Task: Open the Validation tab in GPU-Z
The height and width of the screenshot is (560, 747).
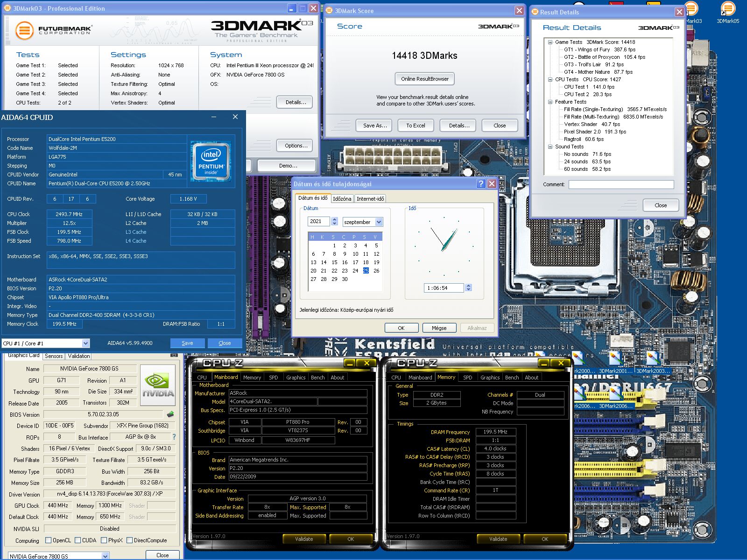Action: coord(79,356)
